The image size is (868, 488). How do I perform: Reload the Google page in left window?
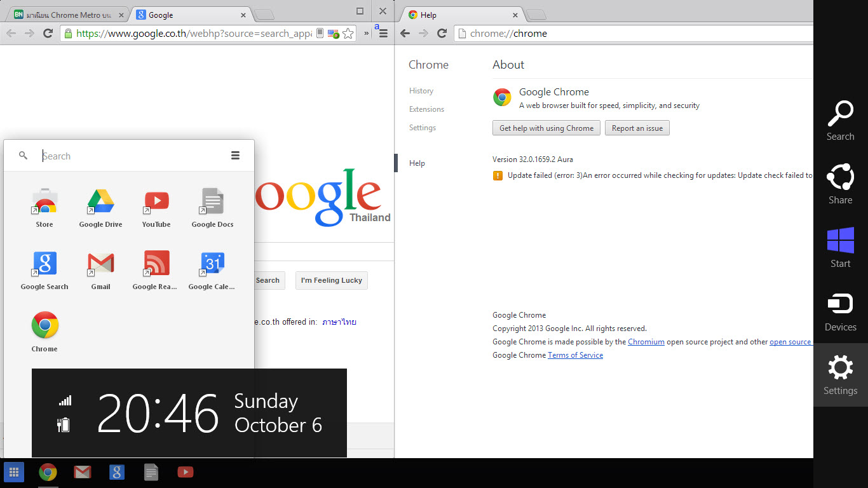48,33
